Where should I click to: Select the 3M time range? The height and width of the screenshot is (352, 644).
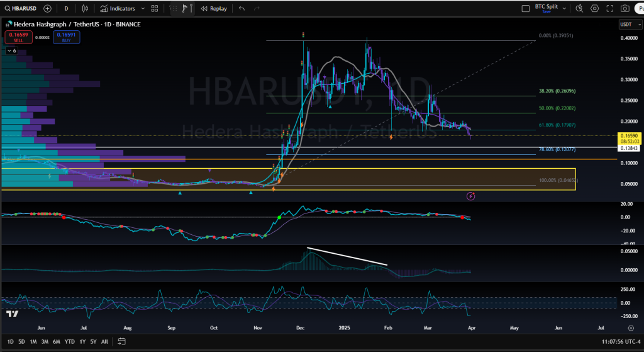coord(45,342)
